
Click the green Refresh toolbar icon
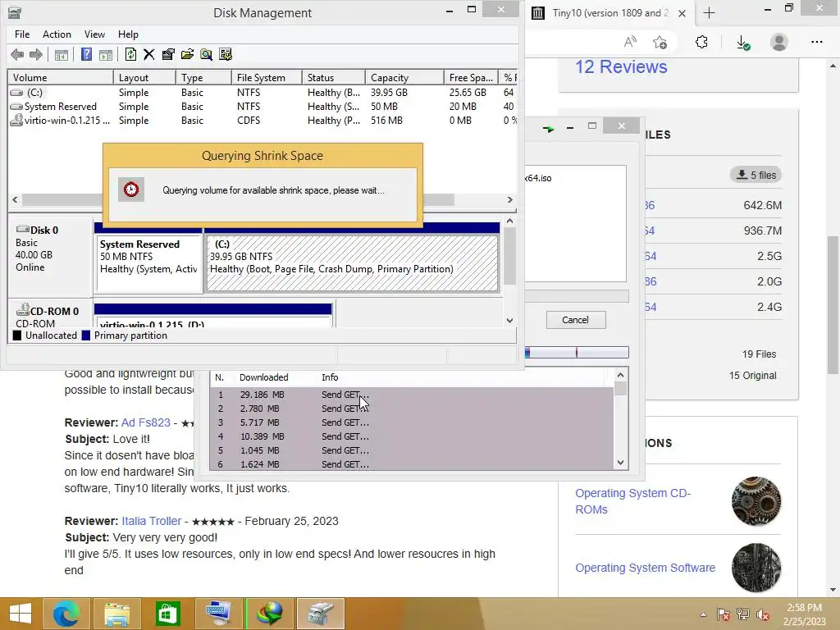click(x=130, y=54)
